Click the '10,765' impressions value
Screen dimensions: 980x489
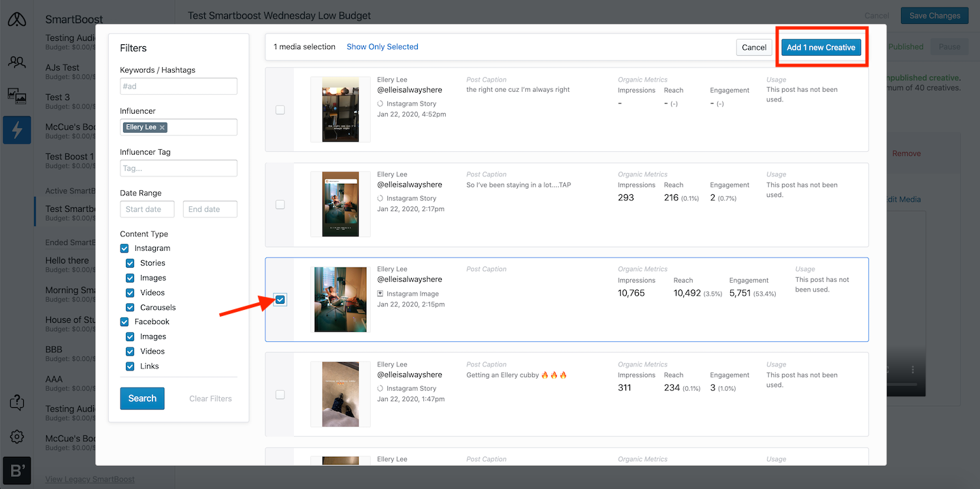click(x=631, y=293)
